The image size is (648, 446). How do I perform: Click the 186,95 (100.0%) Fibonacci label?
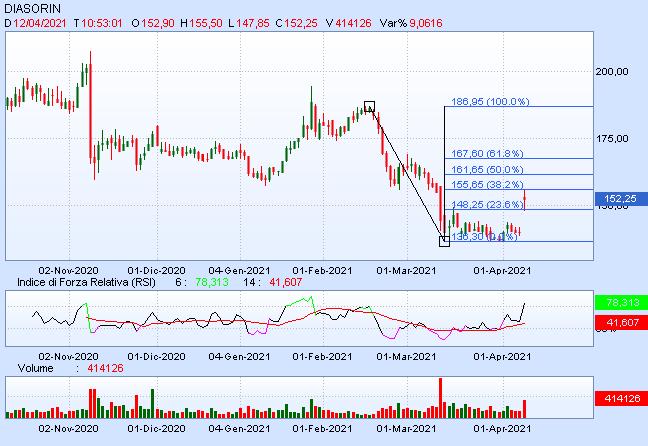[x=490, y=101]
